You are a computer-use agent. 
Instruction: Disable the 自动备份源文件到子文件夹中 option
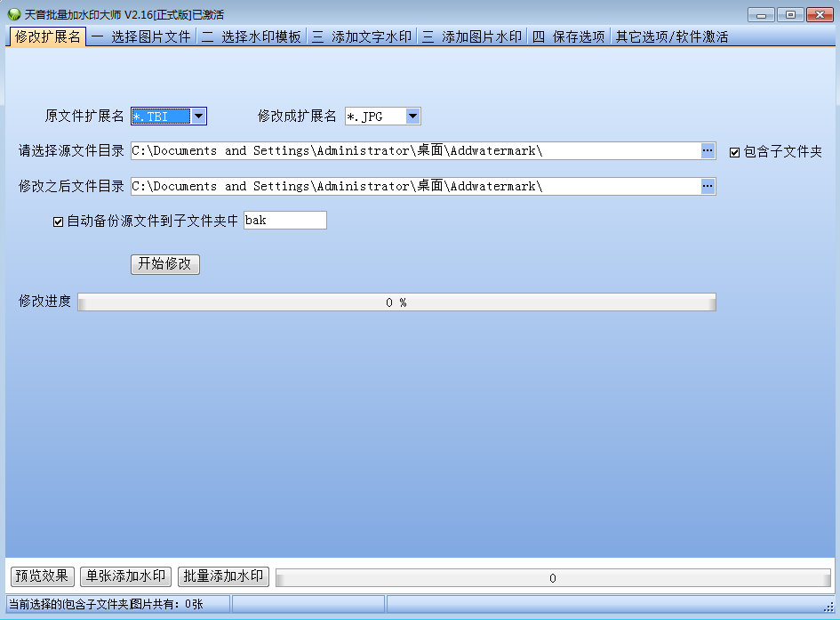58,220
